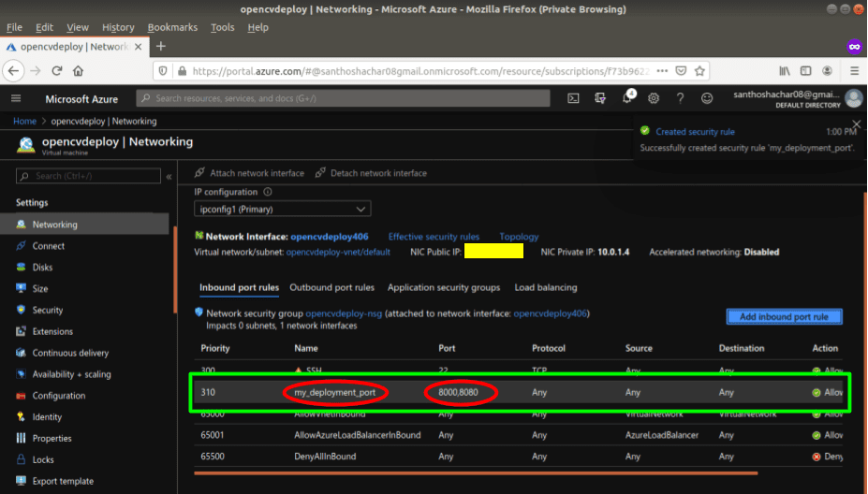The image size is (868, 494).
Task: Open Directory and subscription filter icon
Action: coord(599,98)
